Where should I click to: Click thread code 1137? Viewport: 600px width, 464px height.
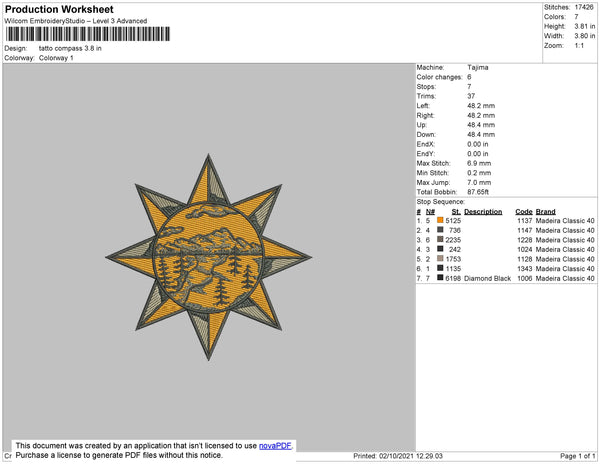[x=525, y=221]
